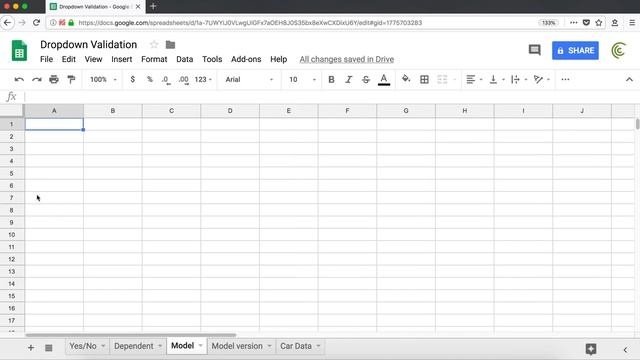Reload the page in browser
This screenshot has width=640, height=360.
tap(36, 23)
